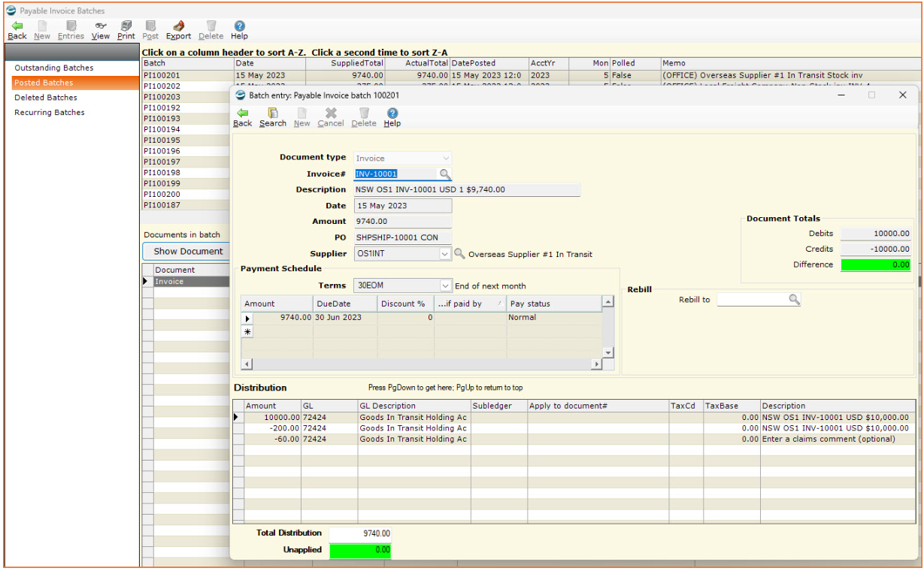Sort by the Memo column header
The width and height of the screenshot is (924, 571).
click(x=791, y=64)
